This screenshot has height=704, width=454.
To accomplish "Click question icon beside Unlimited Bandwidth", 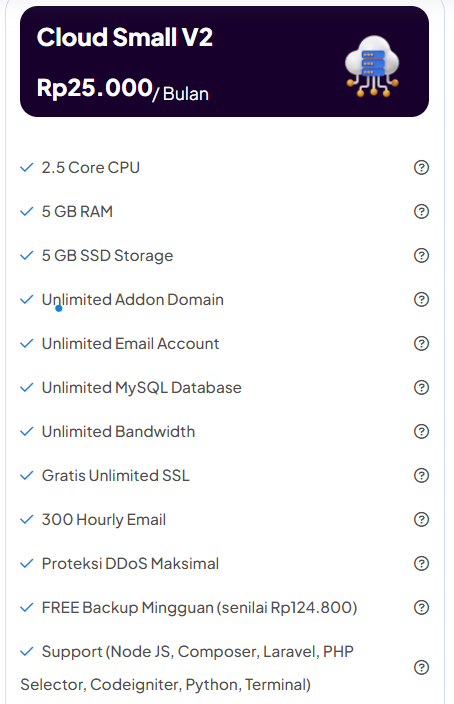I will (x=421, y=431).
